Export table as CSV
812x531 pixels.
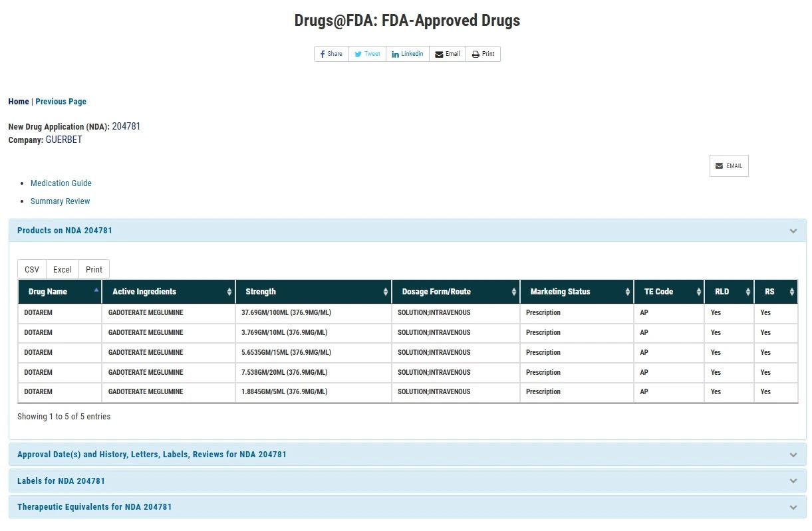point(32,269)
